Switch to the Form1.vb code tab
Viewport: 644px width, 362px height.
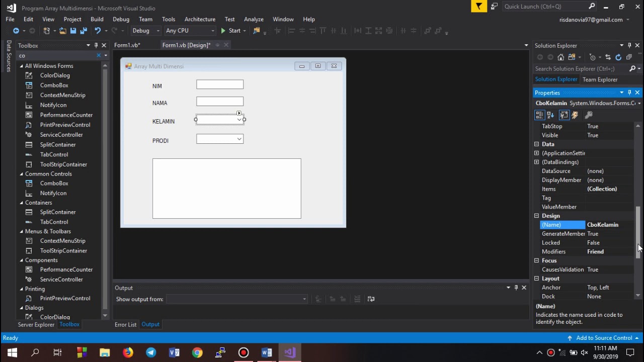tap(127, 45)
